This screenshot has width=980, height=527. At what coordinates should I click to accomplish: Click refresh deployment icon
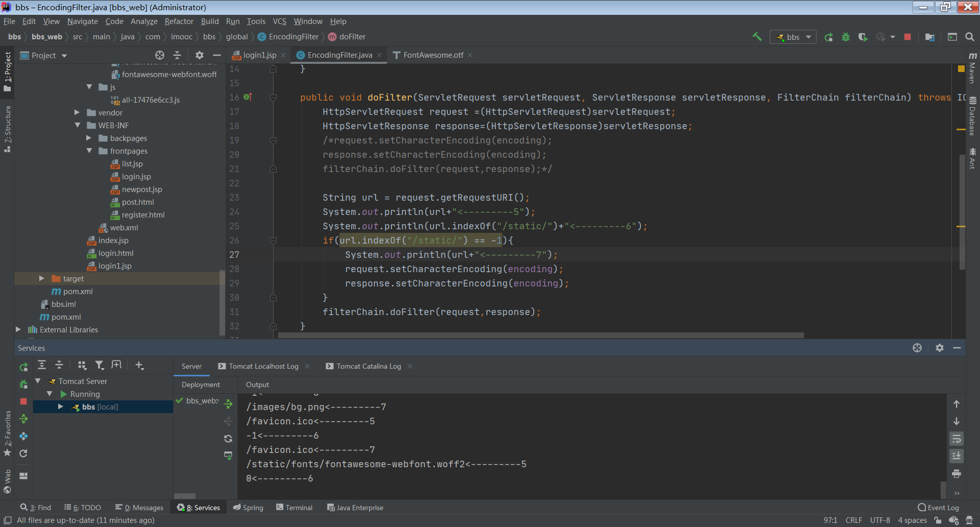tap(228, 438)
